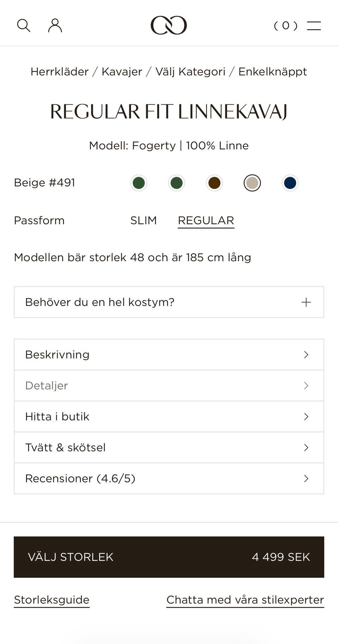
Task: Open the user account icon
Action: (55, 26)
